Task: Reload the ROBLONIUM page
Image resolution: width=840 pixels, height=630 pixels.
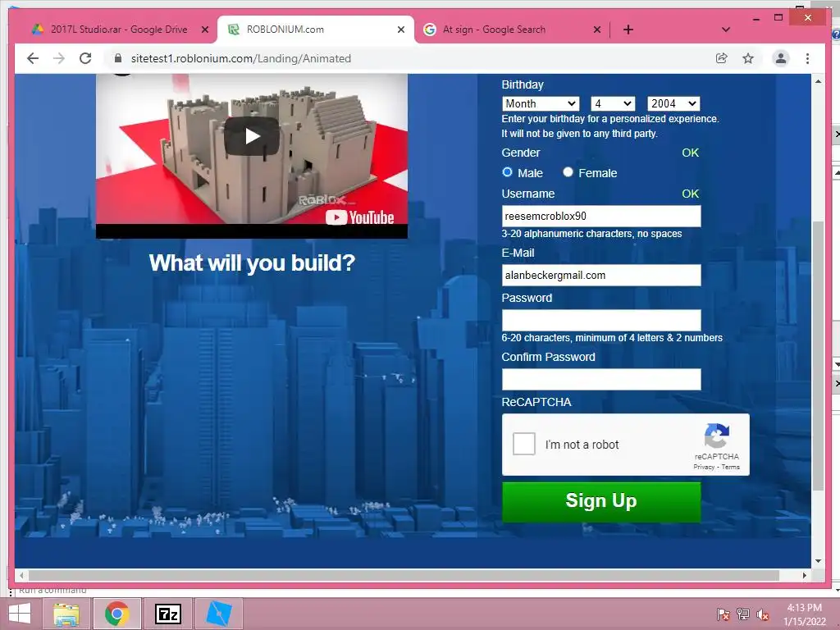Action: (x=85, y=58)
